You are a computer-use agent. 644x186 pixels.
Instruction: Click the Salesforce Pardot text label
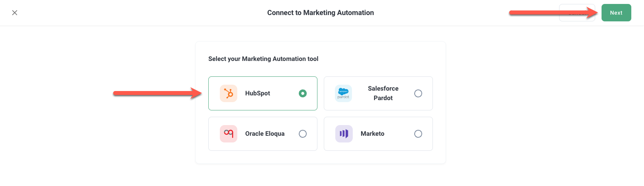click(383, 93)
